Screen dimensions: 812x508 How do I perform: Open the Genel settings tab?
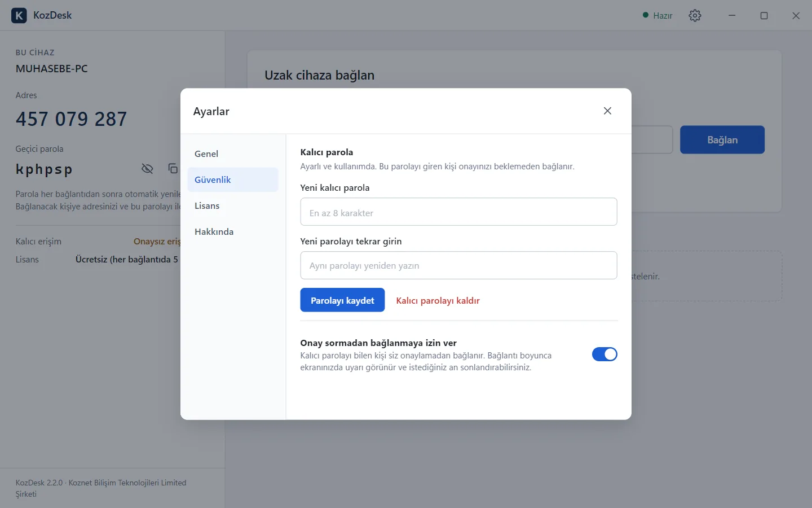tap(233, 154)
